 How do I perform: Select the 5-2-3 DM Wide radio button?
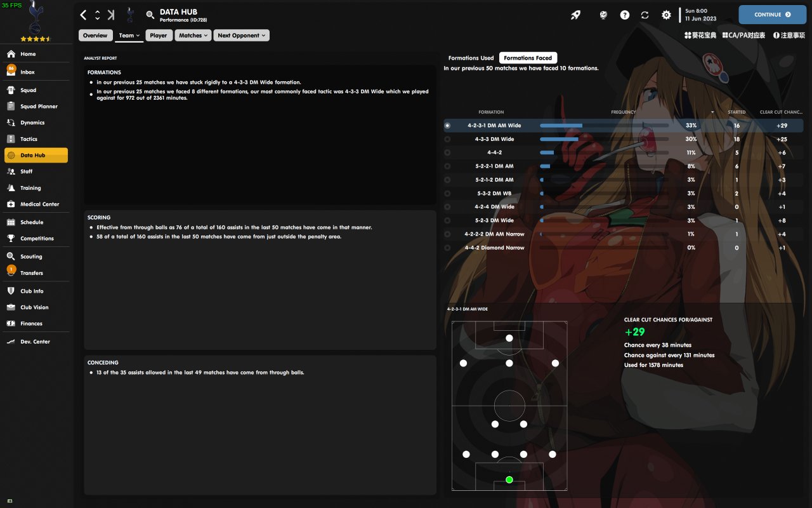coord(447,221)
